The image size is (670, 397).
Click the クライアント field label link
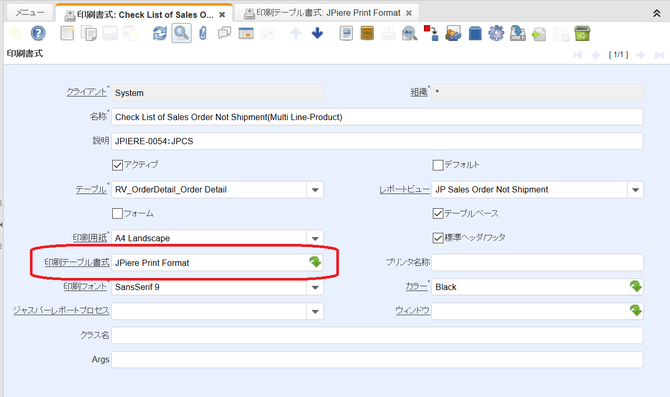tap(86, 92)
